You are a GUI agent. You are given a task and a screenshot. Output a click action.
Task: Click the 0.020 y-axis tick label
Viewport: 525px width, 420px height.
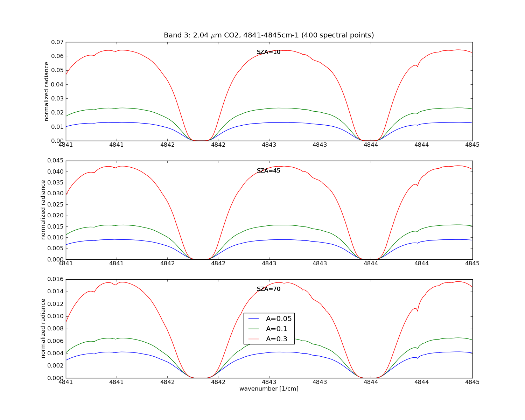55,215
